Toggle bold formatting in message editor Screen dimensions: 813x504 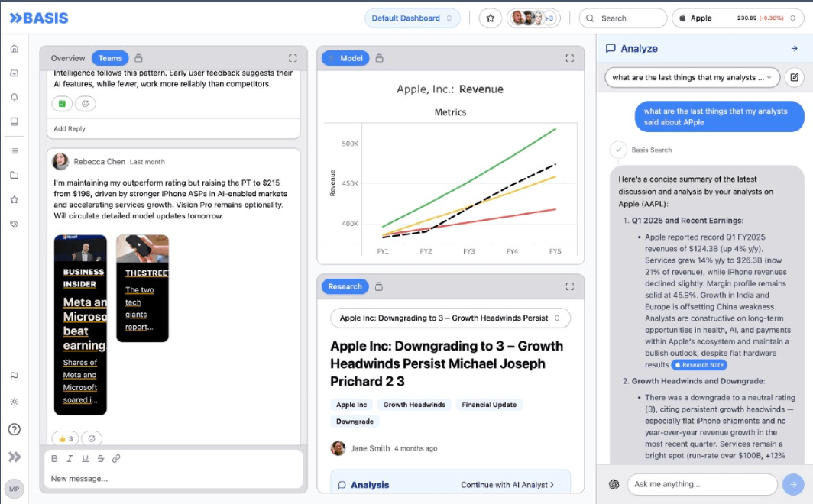[54, 458]
